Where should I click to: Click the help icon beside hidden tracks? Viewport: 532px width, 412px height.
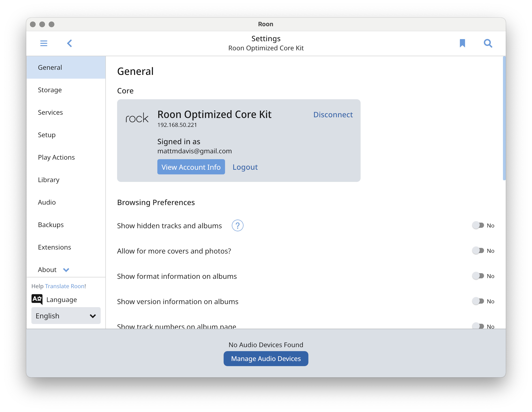point(237,225)
